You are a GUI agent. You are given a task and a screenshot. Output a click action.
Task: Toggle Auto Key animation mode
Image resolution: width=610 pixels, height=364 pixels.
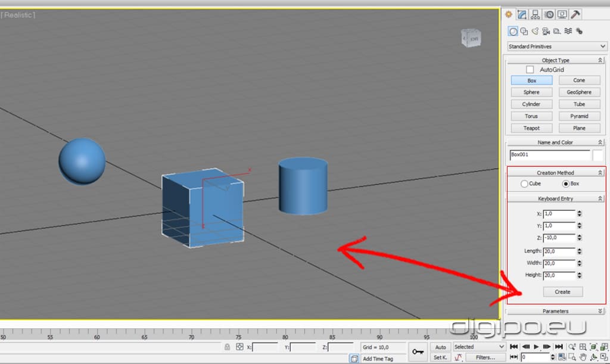(x=440, y=346)
